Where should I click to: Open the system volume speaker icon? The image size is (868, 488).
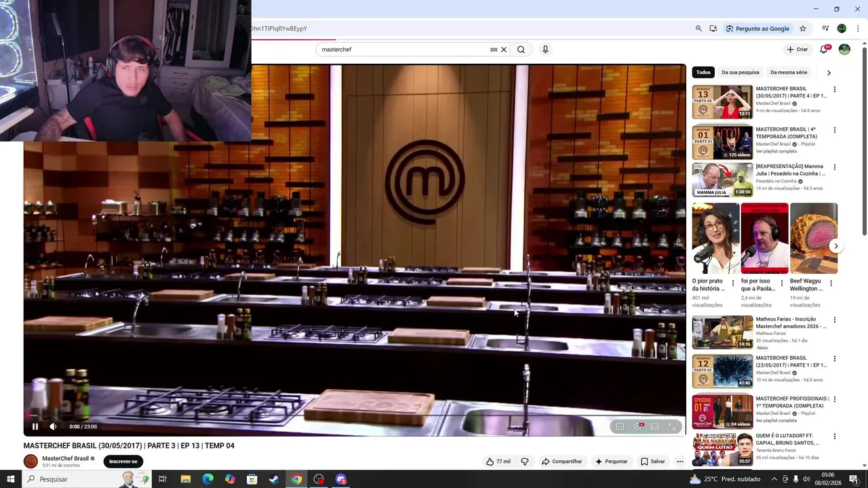(807, 479)
